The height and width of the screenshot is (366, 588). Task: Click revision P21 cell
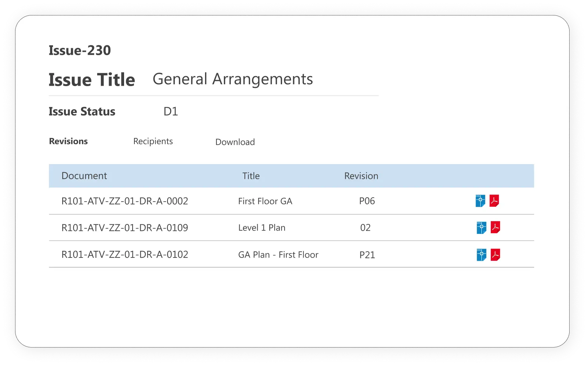367,255
